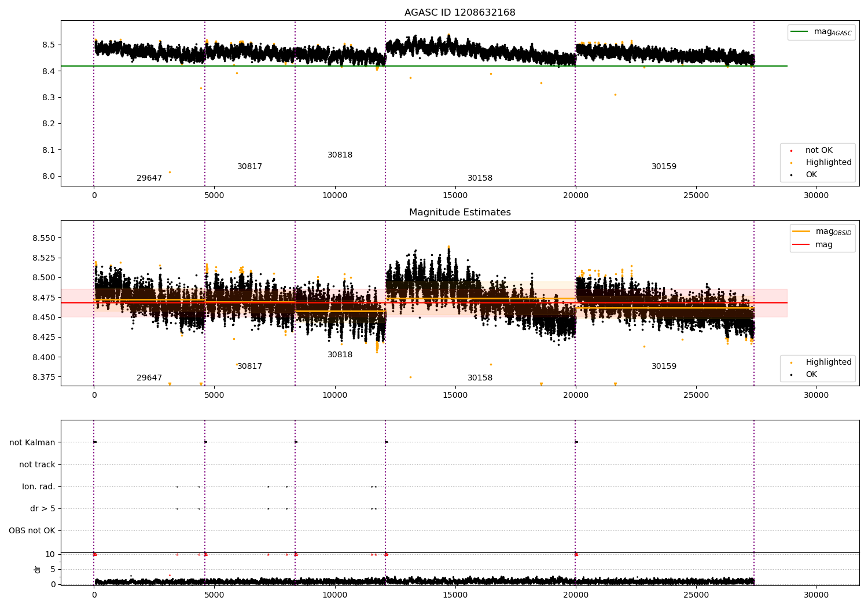Viewport: 868px width, 608px height.
Task: Click the 8.2 y-tick of the top plot
Action: [49, 124]
